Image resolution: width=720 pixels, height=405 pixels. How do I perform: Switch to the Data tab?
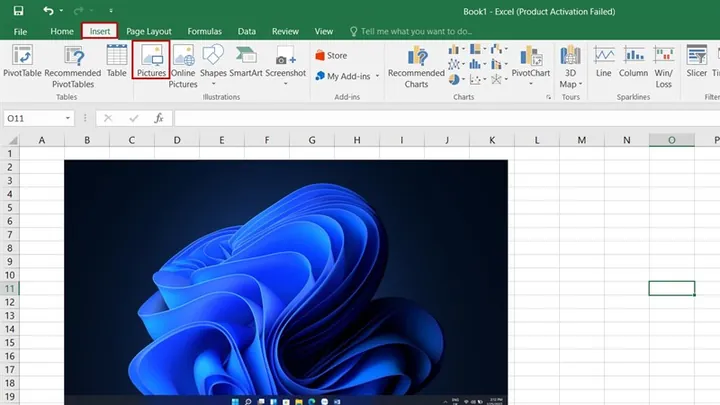tap(247, 31)
